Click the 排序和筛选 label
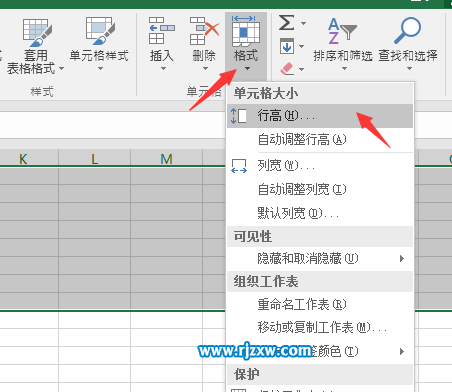 pos(343,56)
